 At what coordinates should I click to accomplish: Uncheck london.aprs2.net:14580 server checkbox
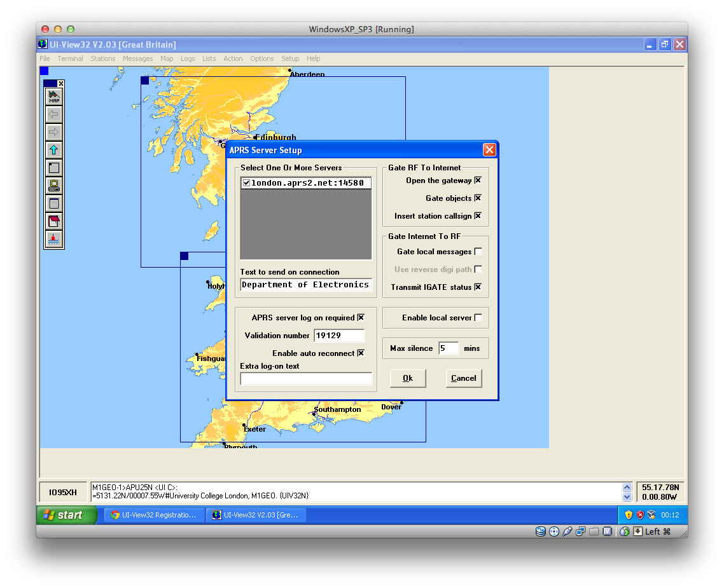247,183
